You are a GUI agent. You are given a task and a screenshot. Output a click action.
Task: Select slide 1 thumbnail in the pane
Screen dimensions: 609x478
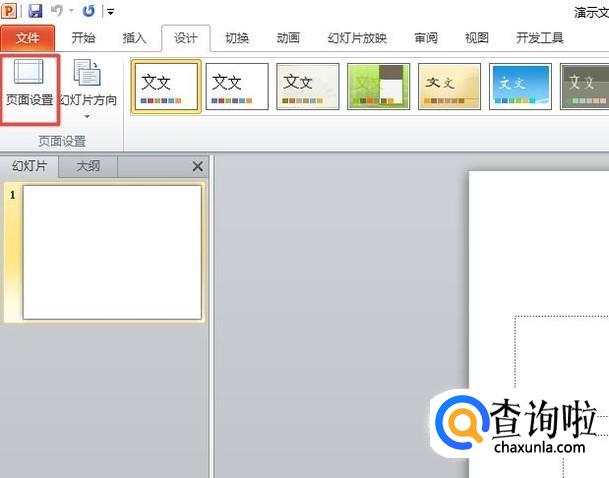[x=112, y=252]
